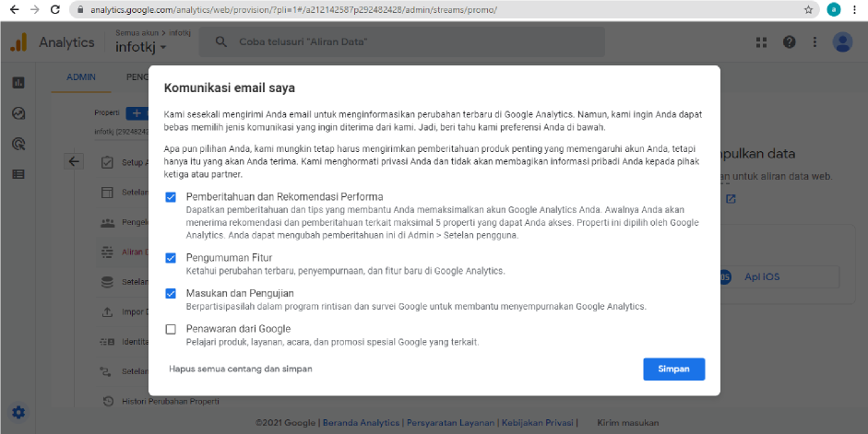The width and height of the screenshot is (868, 434).
Task: Click Hapus semua centang dan simpan
Action: [x=241, y=369]
